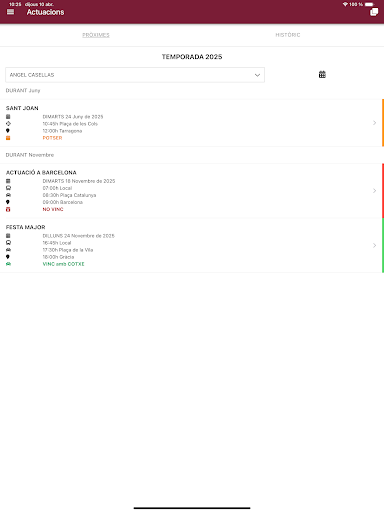Click the location pin beside Tarragona

(x=8, y=131)
